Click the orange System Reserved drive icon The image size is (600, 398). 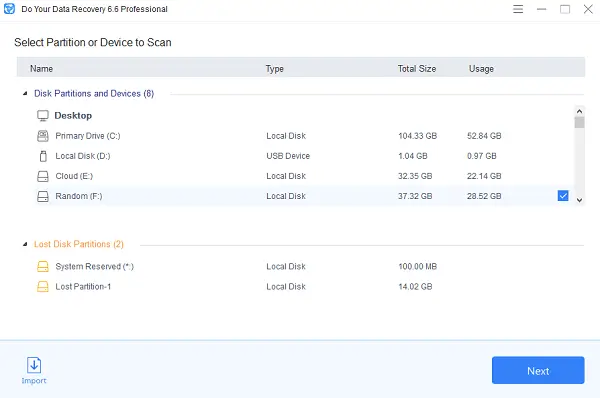point(43,266)
